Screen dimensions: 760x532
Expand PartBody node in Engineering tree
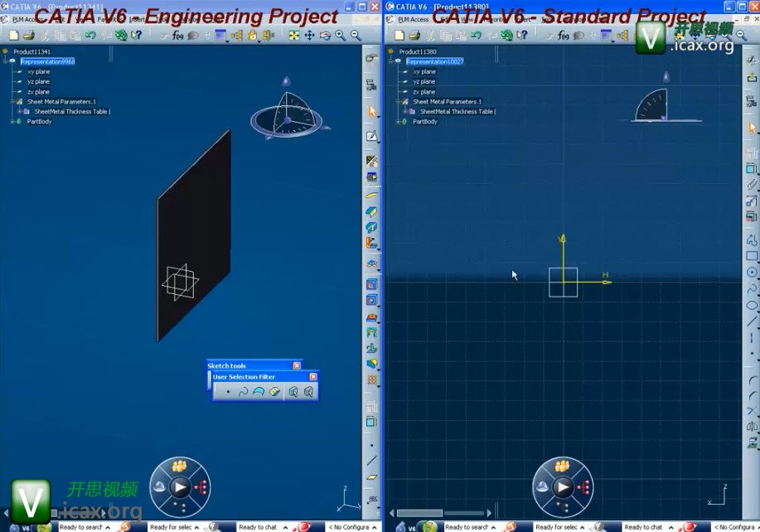[x=12, y=122]
